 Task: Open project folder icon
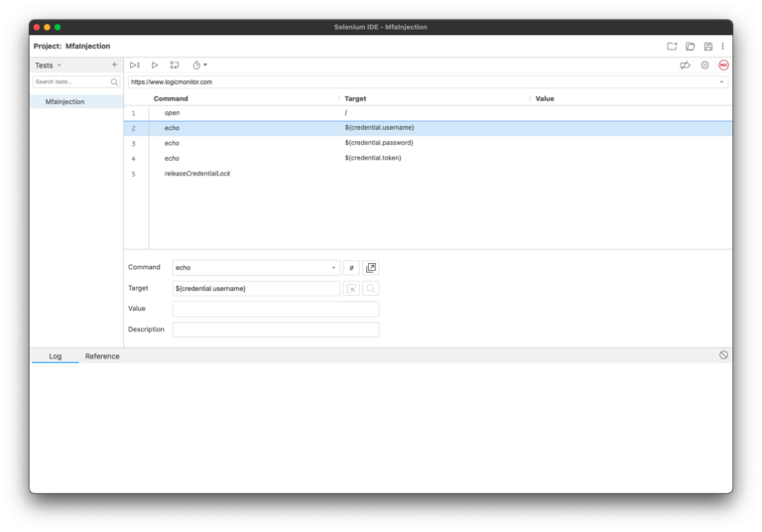tap(691, 47)
